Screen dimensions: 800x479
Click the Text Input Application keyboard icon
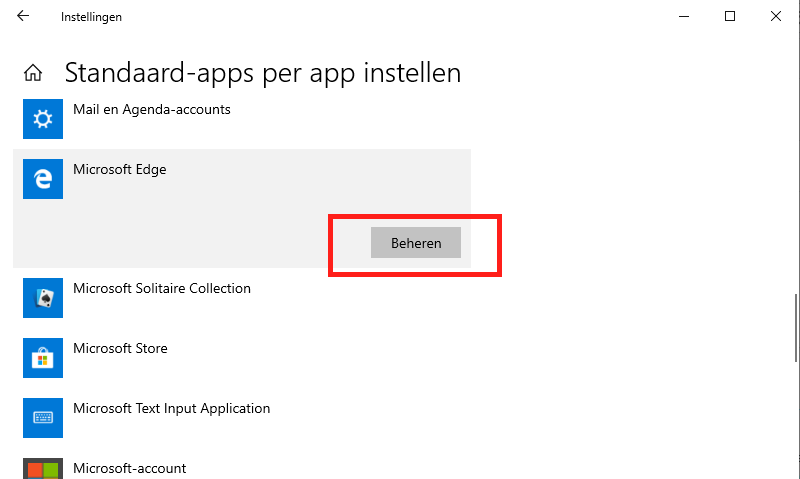pyautogui.click(x=42, y=418)
